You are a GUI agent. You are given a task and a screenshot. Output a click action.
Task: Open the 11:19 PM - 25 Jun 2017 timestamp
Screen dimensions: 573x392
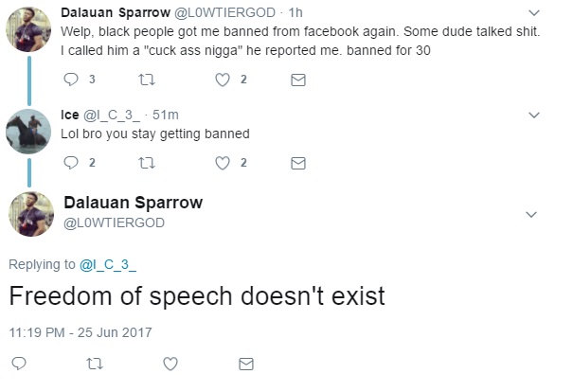tap(81, 332)
